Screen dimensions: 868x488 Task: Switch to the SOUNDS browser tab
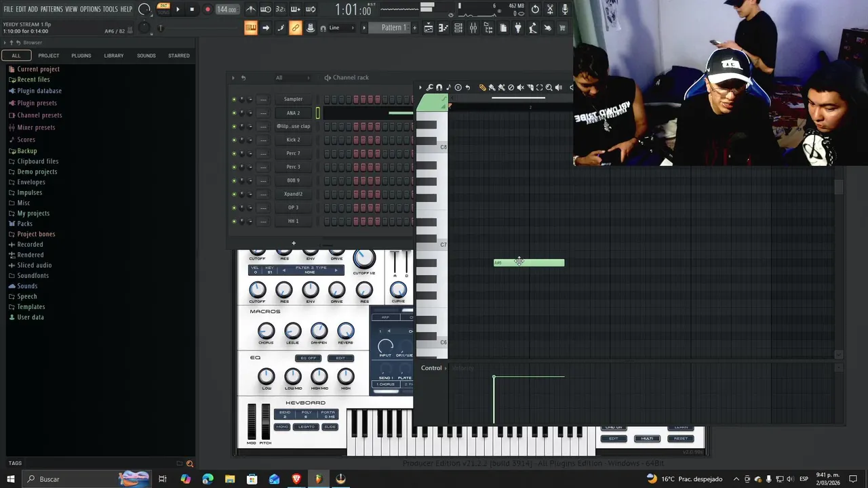[x=146, y=56]
